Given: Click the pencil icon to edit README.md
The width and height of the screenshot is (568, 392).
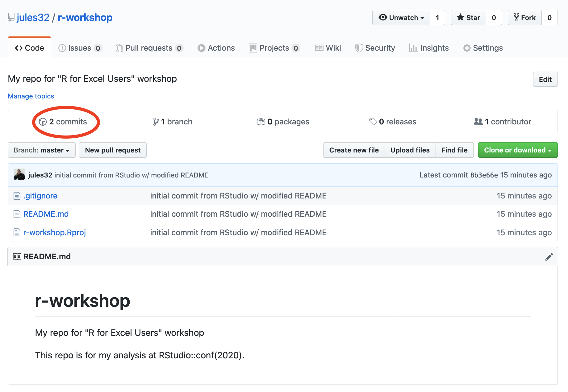Looking at the screenshot, I should (x=549, y=257).
